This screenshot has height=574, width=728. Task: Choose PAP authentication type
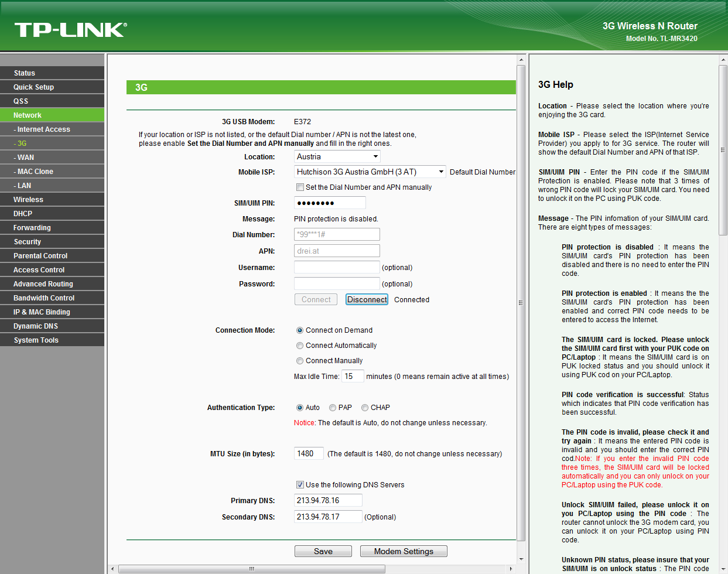tap(333, 408)
